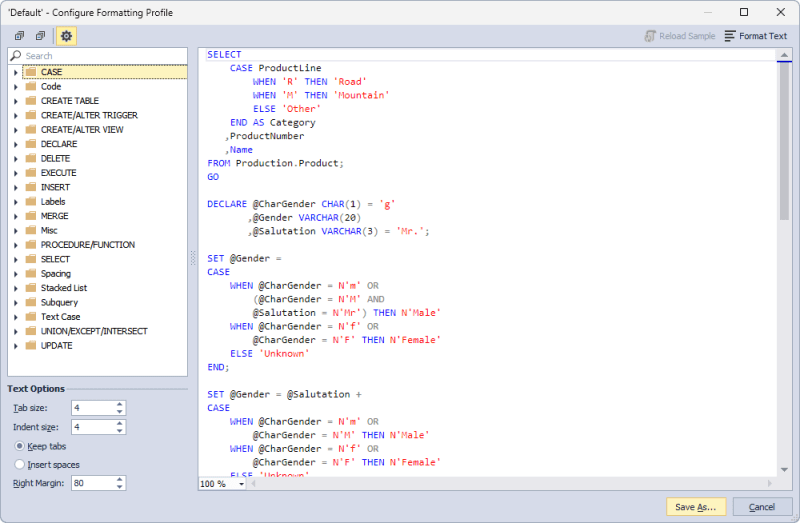Image resolution: width=800 pixels, height=523 pixels.
Task: Click the Code folder icon
Action: [x=31, y=86]
